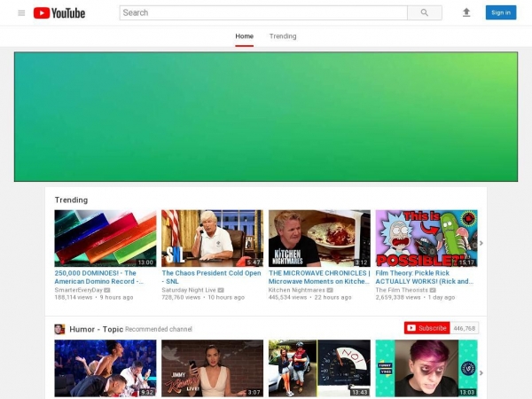Open the SNL Chaos President thumbnail
The width and height of the screenshot is (532, 399).
pyautogui.click(x=212, y=239)
